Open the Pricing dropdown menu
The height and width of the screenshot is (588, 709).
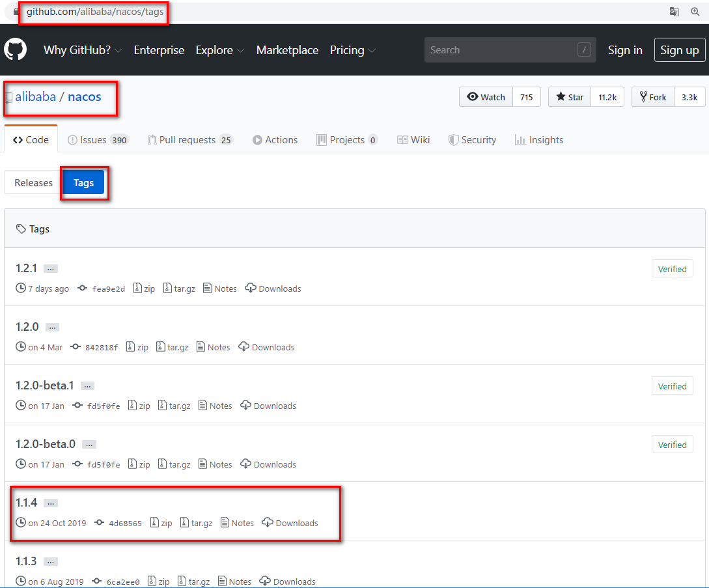click(353, 49)
